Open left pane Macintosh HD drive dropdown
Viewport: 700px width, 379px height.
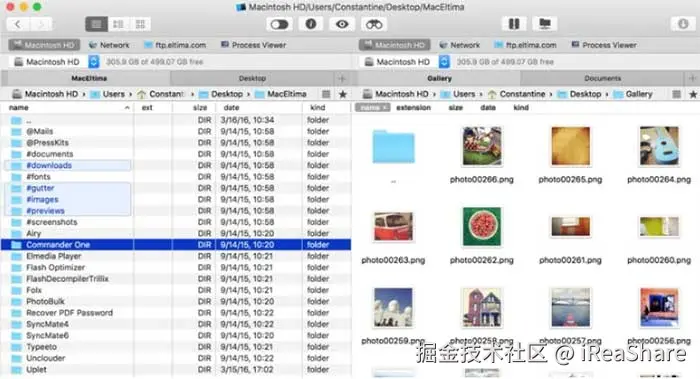click(93, 62)
